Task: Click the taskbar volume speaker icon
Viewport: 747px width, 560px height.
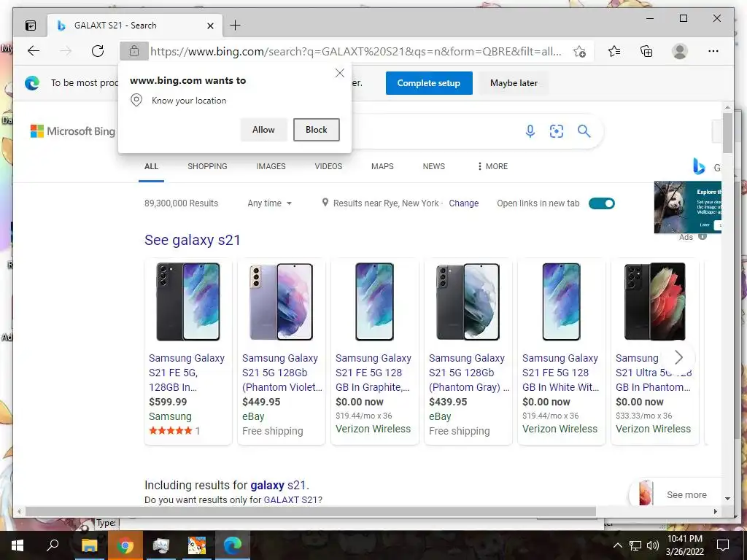Action: coord(652,545)
